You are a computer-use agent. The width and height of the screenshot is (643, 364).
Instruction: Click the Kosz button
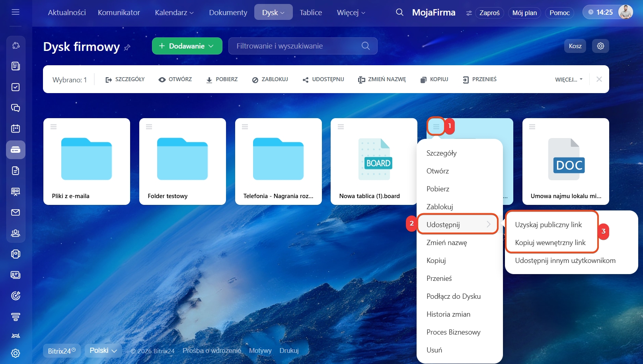pyautogui.click(x=575, y=46)
